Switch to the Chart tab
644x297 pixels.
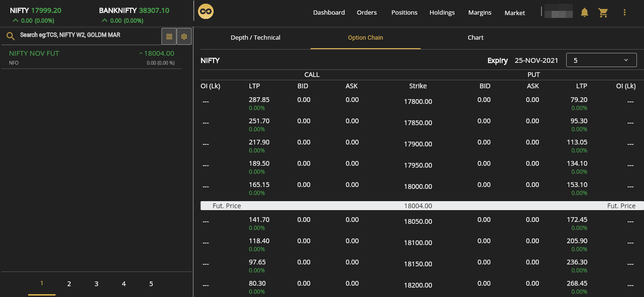475,38
